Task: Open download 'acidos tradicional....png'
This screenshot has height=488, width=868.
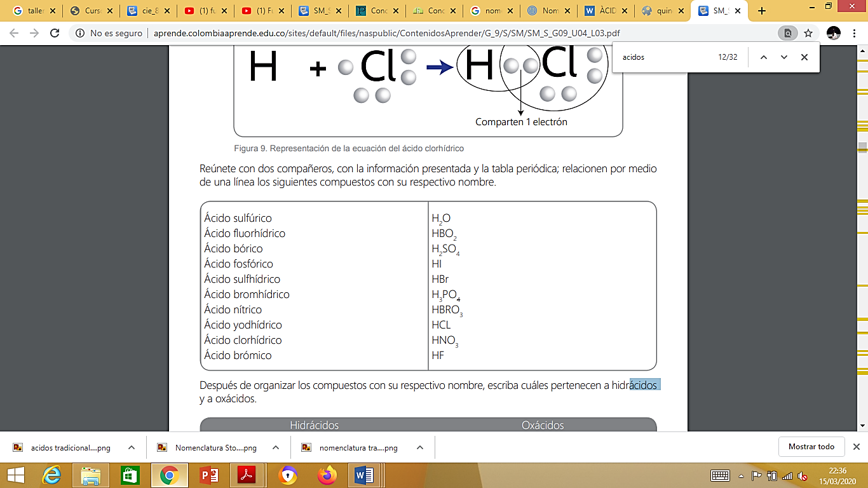Action: click(x=62, y=447)
